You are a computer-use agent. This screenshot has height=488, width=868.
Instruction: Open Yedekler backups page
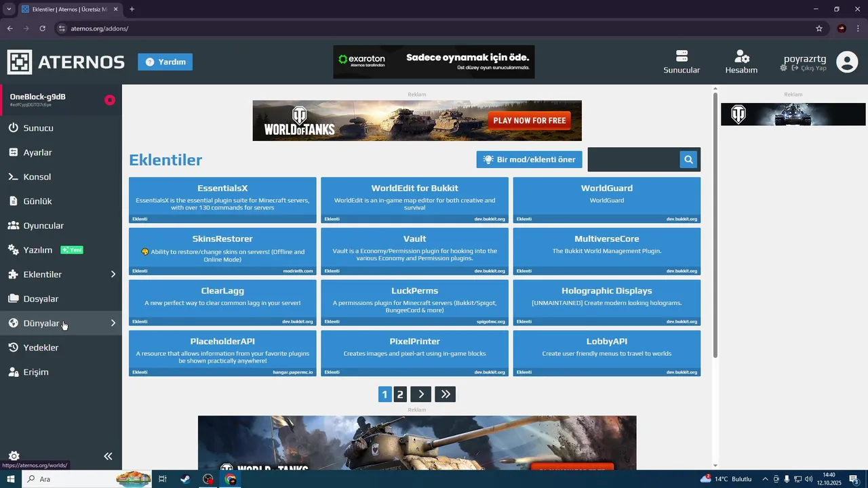pyautogui.click(x=61, y=348)
